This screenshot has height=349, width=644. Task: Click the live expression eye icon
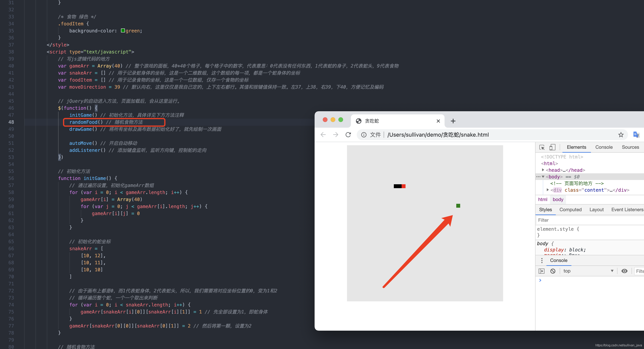(624, 271)
